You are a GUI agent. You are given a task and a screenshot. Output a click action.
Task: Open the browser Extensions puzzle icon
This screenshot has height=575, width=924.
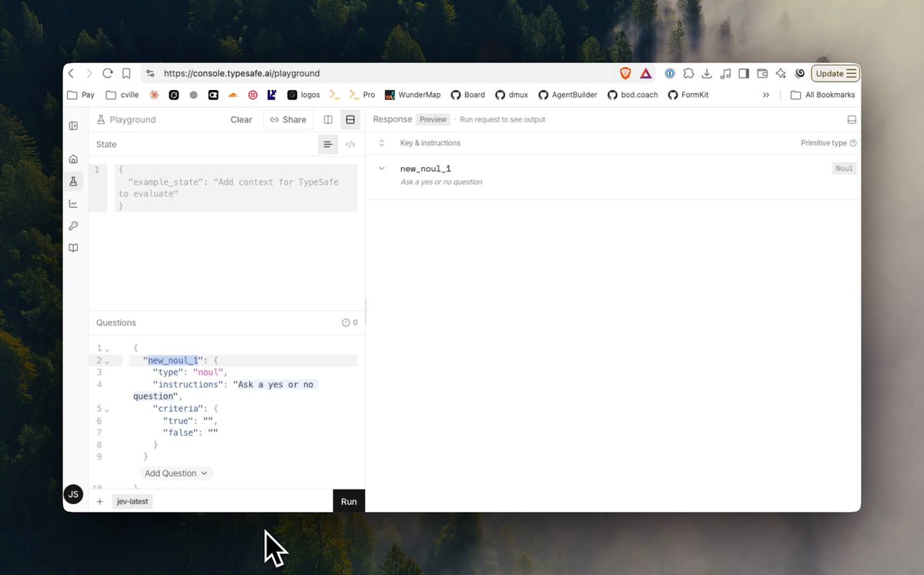(x=688, y=74)
